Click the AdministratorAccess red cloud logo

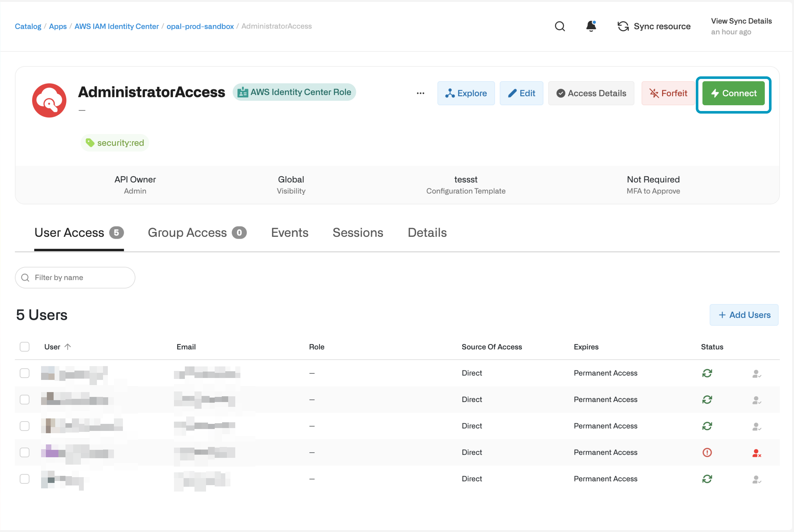pos(49,100)
